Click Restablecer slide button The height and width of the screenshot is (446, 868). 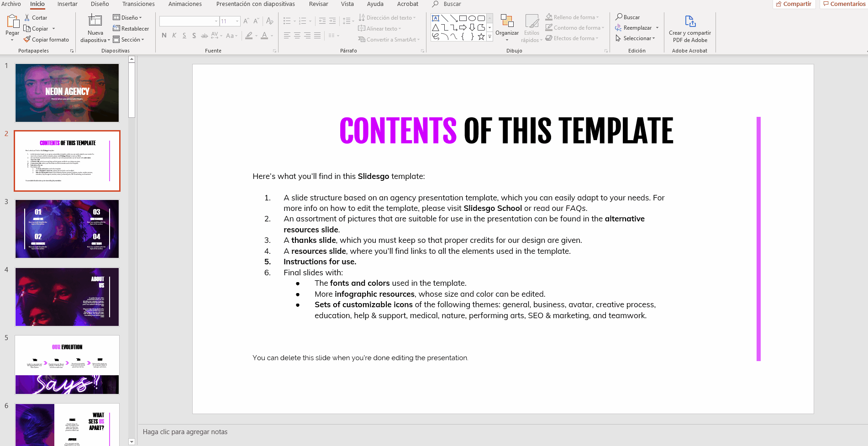click(131, 29)
